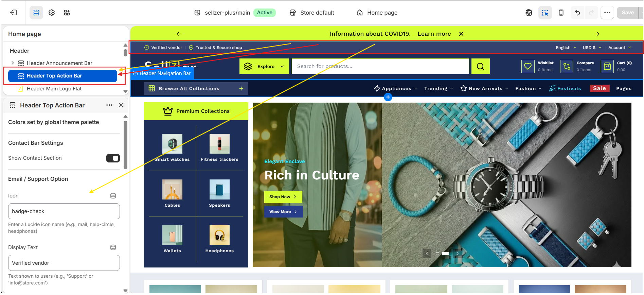Open the Festivals menu item
644x295 pixels.
tap(565, 88)
